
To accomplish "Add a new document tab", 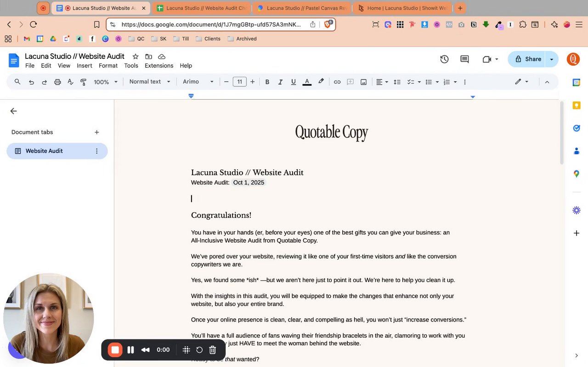I will (x=96, y=132).
